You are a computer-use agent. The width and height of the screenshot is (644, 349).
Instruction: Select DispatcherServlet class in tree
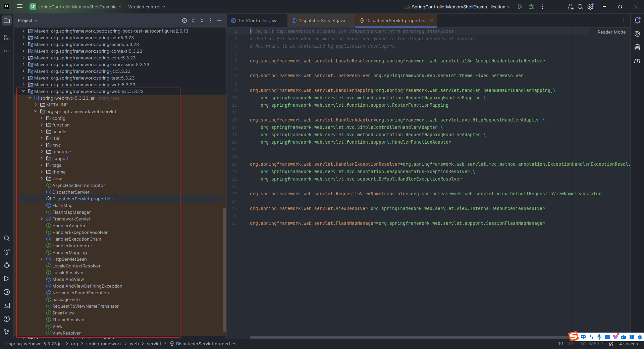(71, 192)
